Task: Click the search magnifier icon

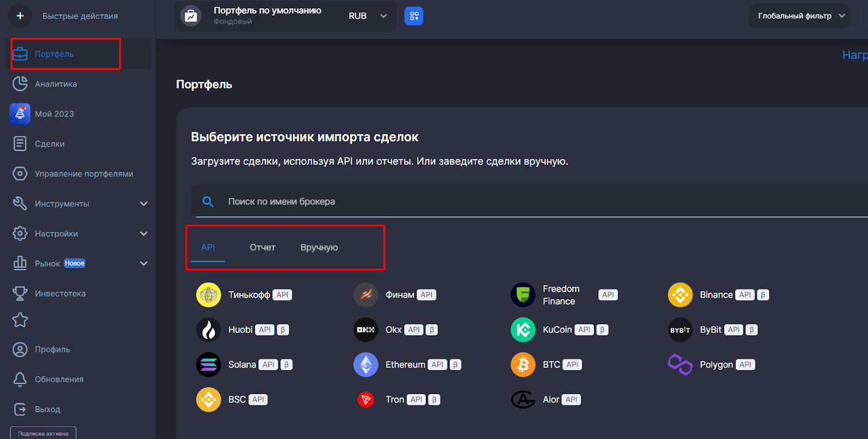Action: (x=208, y=202)
